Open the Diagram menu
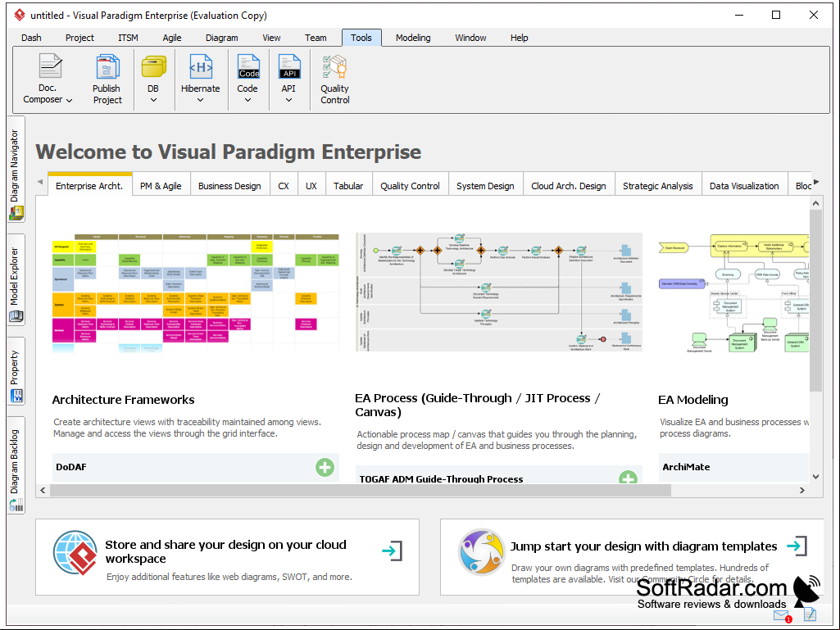 tap(222, 38)
